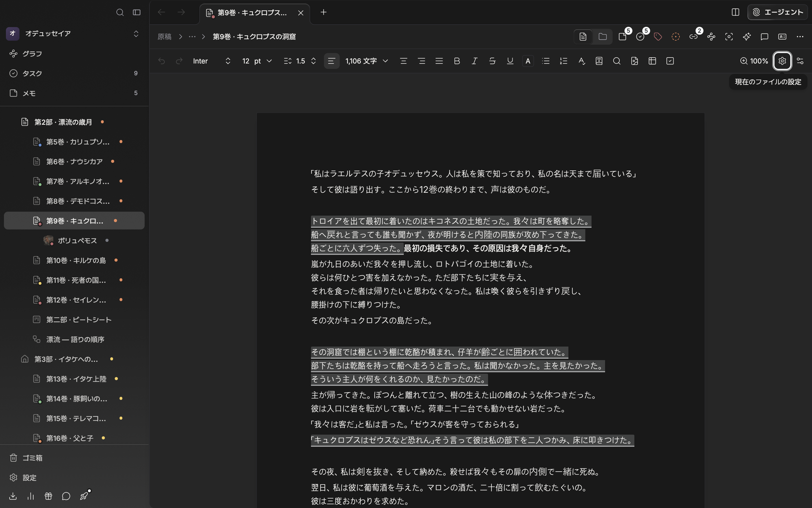Insert a checkbox item
The image size is (812, 508).
(670, 61)
